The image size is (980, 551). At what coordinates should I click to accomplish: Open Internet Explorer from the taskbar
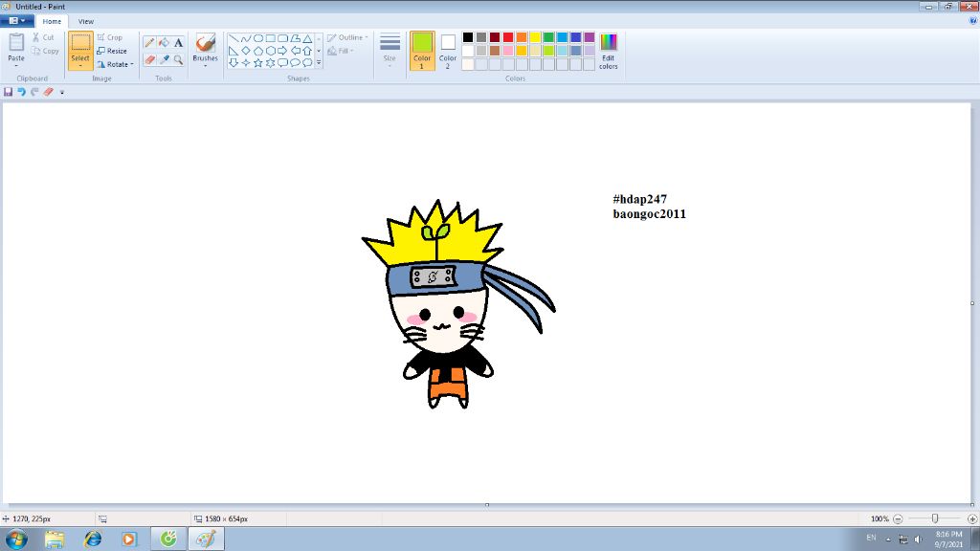pos(93,539)
